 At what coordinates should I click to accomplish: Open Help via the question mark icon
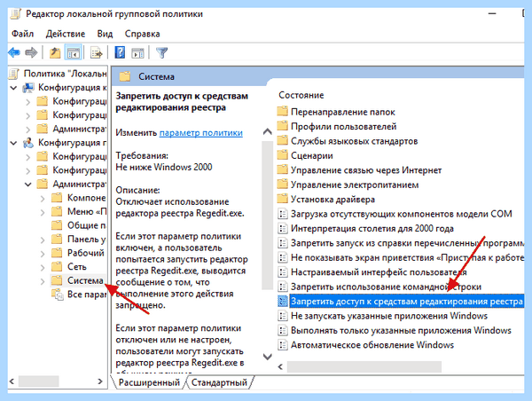tap(120, 52)
